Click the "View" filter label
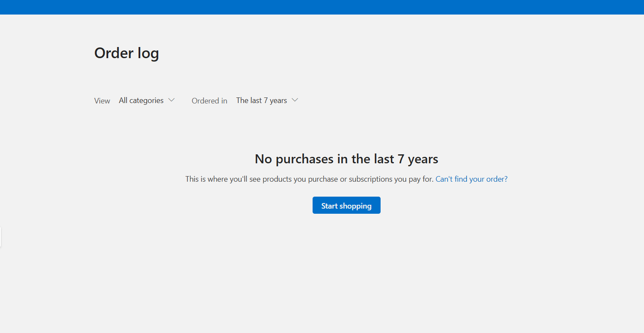Image resolution: width=644 pixels, height=333 pixels. (102, 101)
